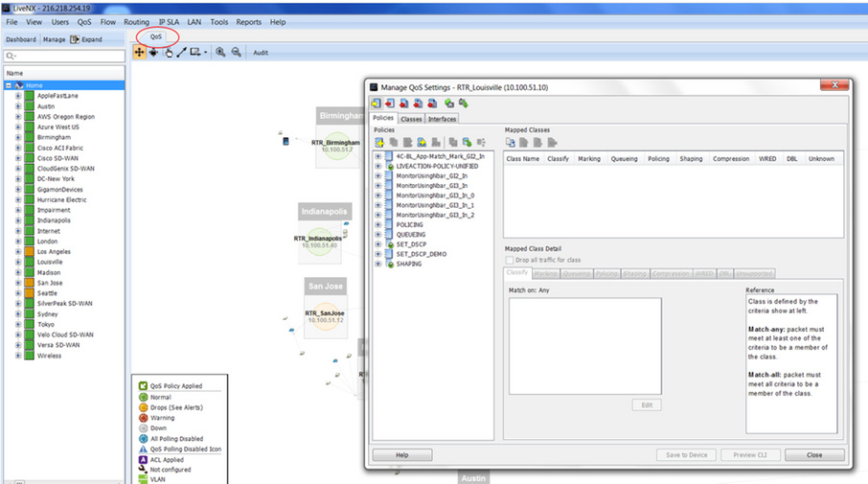Switch to the Classes tab
Image resolution: width=868 pixels, height=484 pixels.
tap(411, 119)
